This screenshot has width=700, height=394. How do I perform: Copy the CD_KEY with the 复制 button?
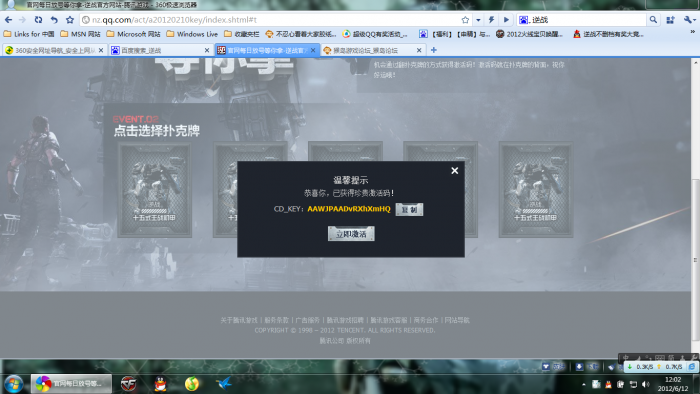click(409, 209)
